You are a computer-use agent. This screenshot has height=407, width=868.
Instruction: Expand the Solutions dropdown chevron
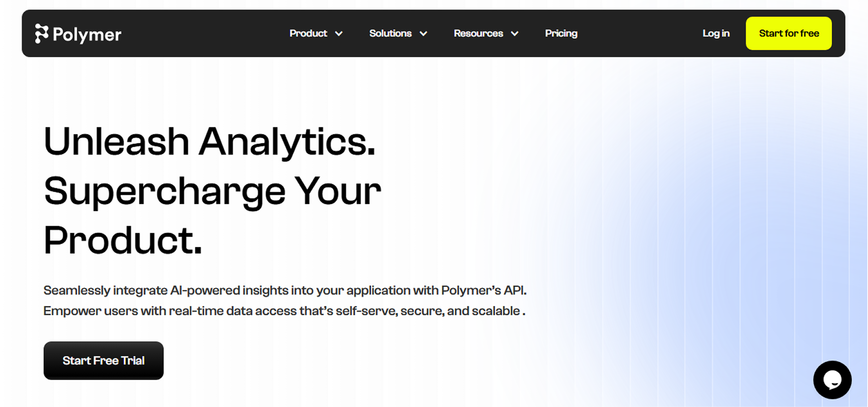pos(424,34)
